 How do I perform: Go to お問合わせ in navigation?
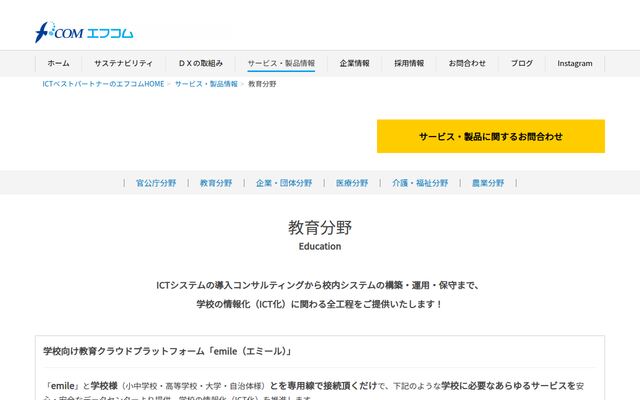[x=467, y=63]
